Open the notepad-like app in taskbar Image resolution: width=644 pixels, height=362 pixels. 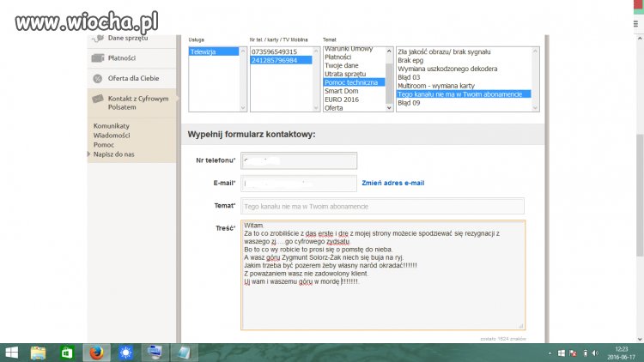184,353
